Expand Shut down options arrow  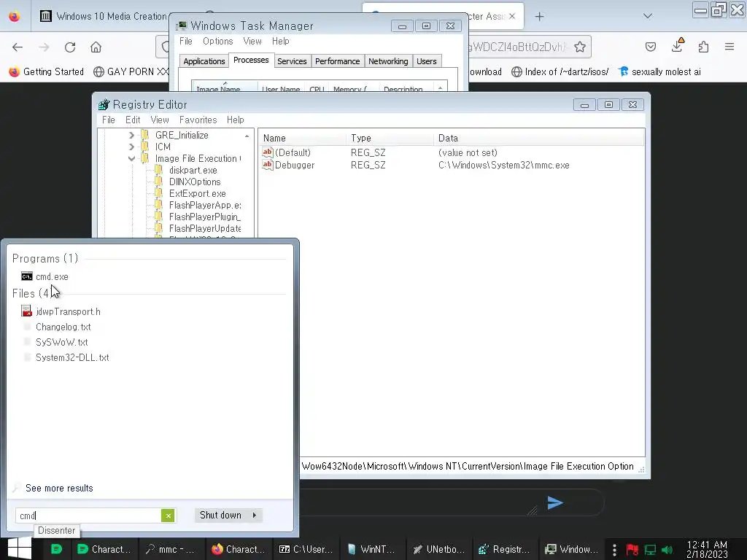tap(255, 516)
